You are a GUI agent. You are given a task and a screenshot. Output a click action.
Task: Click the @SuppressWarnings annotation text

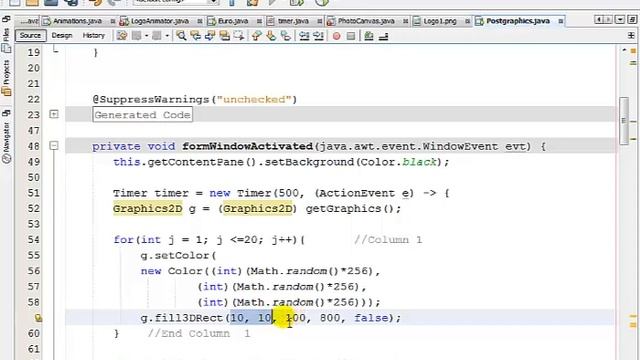point(195,99)
